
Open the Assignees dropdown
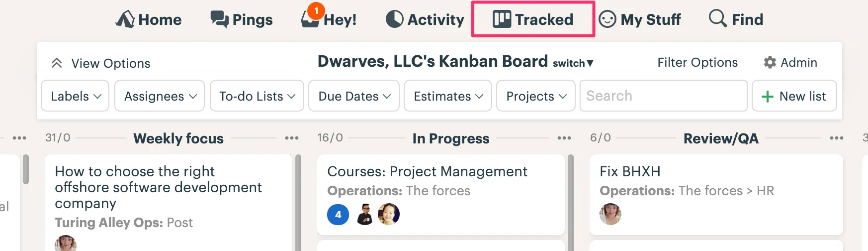pos(160,96)
